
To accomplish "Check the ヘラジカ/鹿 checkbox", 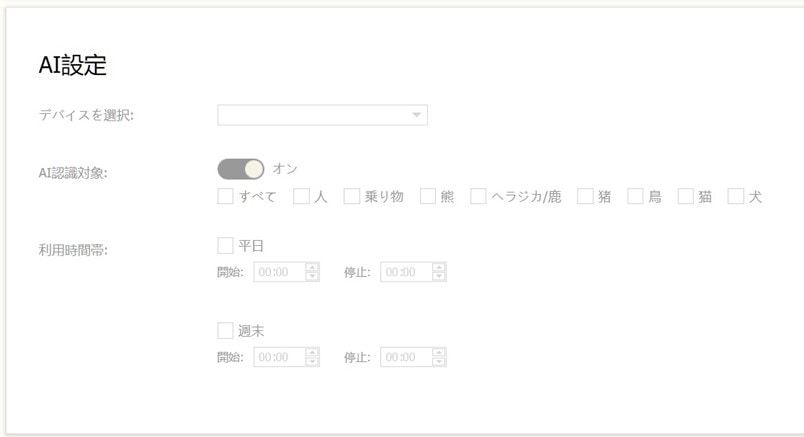I will pos(478,197).
